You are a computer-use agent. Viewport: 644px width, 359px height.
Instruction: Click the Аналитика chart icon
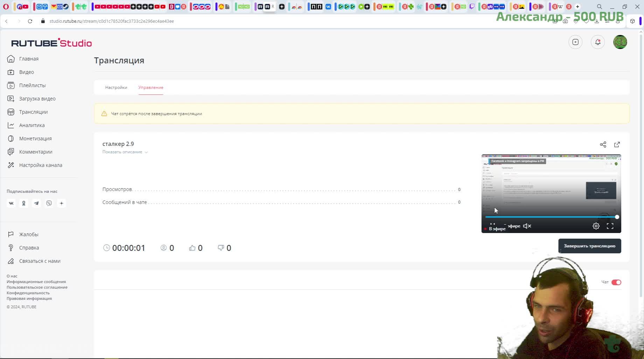(11, 125)
